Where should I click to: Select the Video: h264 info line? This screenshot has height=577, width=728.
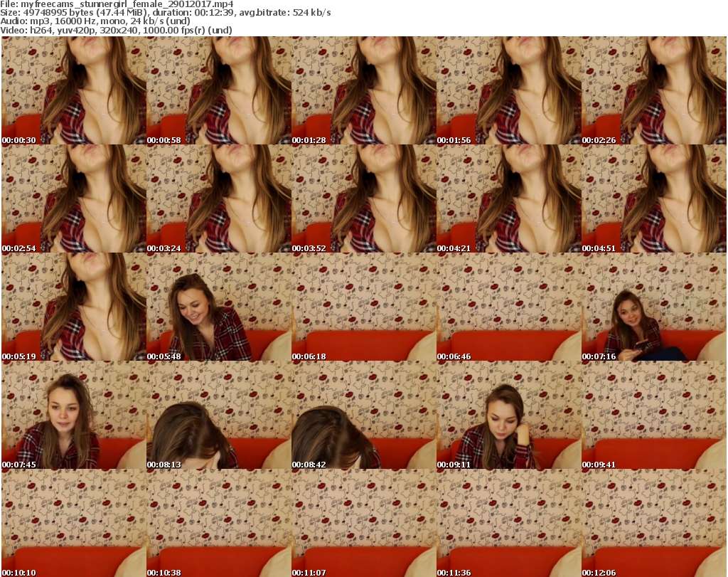click(116, 30)
